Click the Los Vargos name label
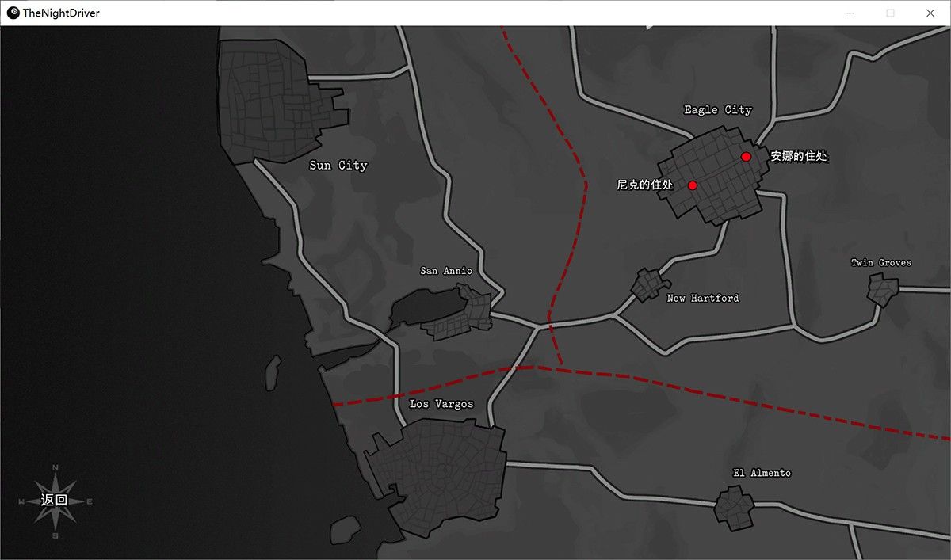Image resolution: width=951 pixels, height=560 pixels. pos(441,404)
